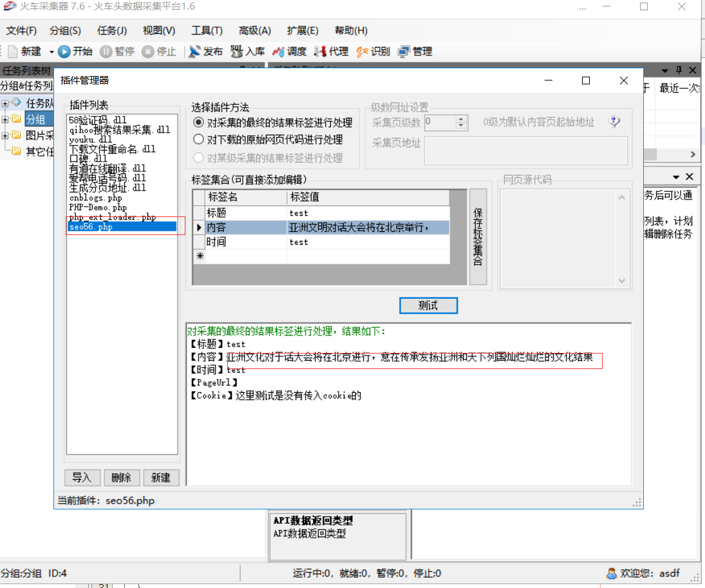
Task: Open 管理 (Manage) from the toolbar
Action: (404, 52)
